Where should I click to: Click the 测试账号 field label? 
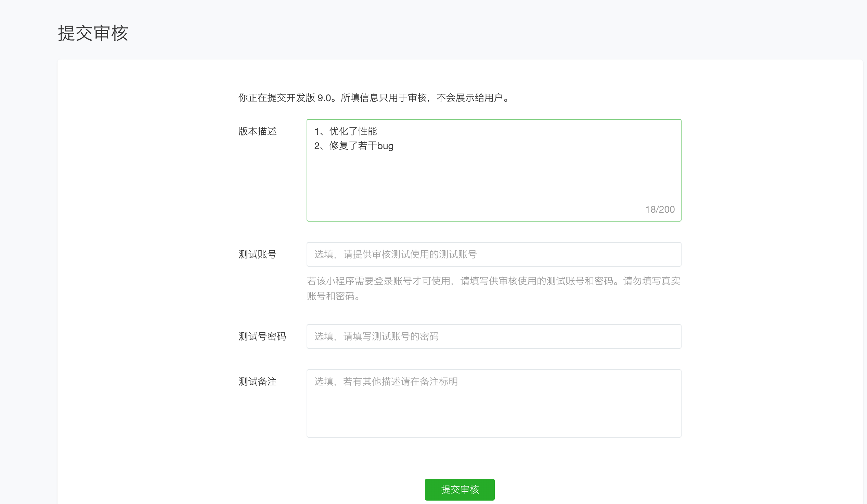[258, 254]
